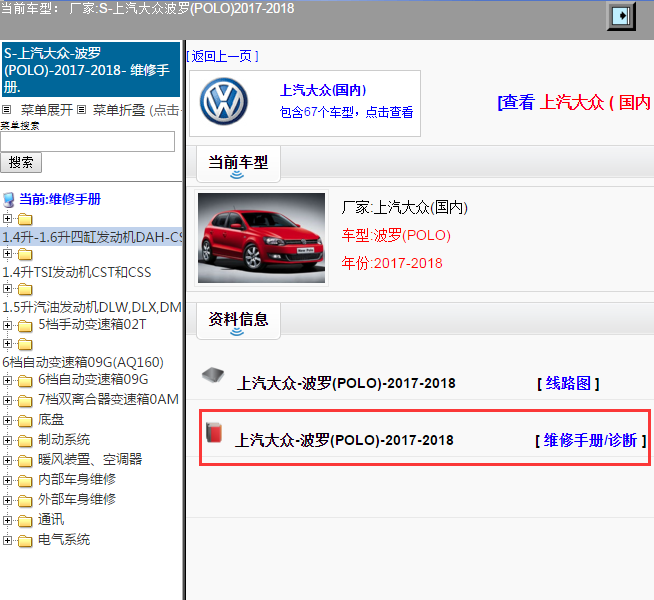Click the 当前:维修手册 heading
The width and height of the screenshot is (654, 600).
coord(60,199)
